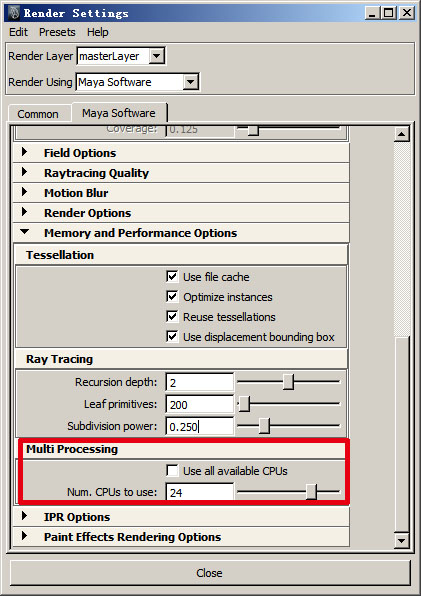Disable Use displacement bounding box
The height and width of the screenshot is (596, 421).
click(172, 336)
